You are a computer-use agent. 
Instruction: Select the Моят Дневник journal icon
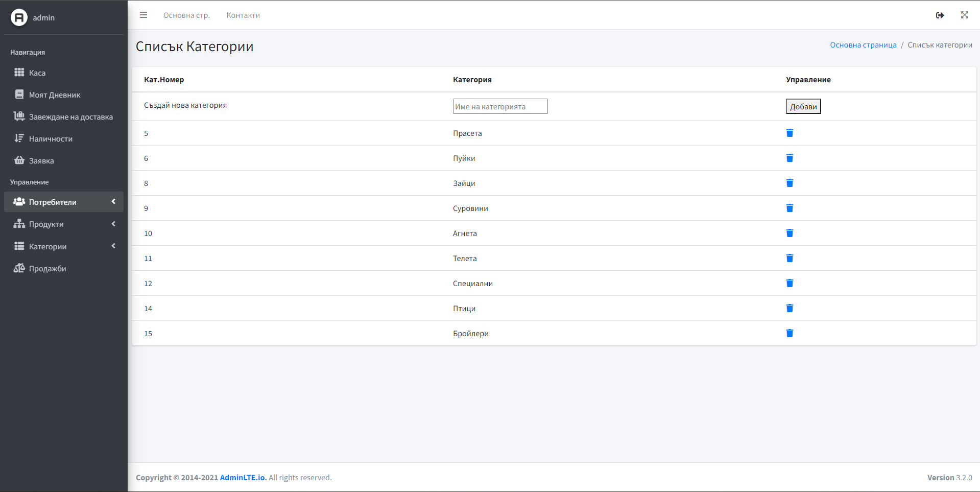pos(19,94)
